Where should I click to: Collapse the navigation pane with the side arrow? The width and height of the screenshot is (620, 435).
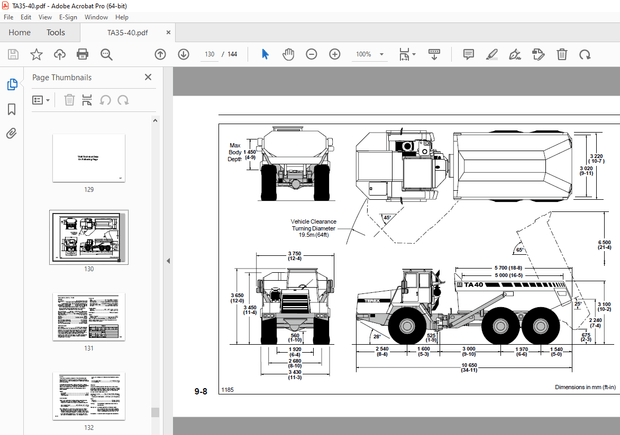point(168,261)
